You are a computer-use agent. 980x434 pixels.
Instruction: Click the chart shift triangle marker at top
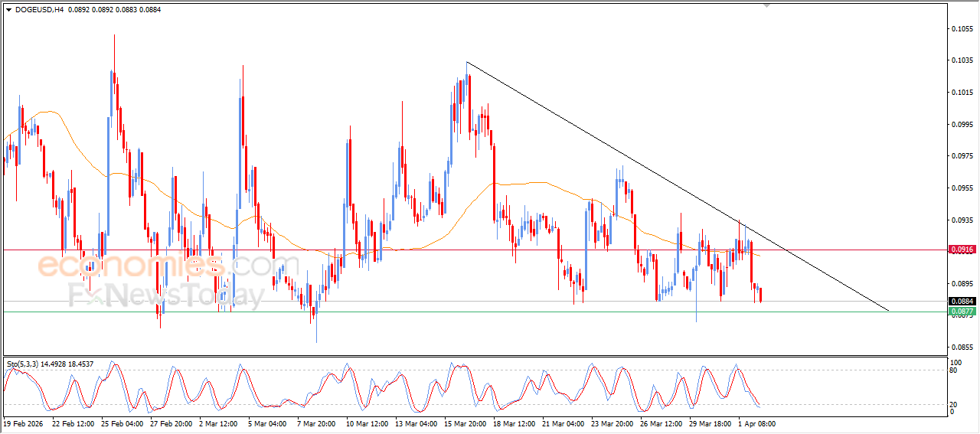(767, 5)
